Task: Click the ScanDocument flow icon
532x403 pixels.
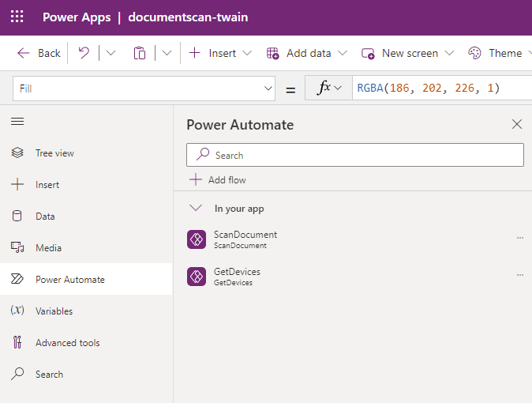Action: pos(197,239)
